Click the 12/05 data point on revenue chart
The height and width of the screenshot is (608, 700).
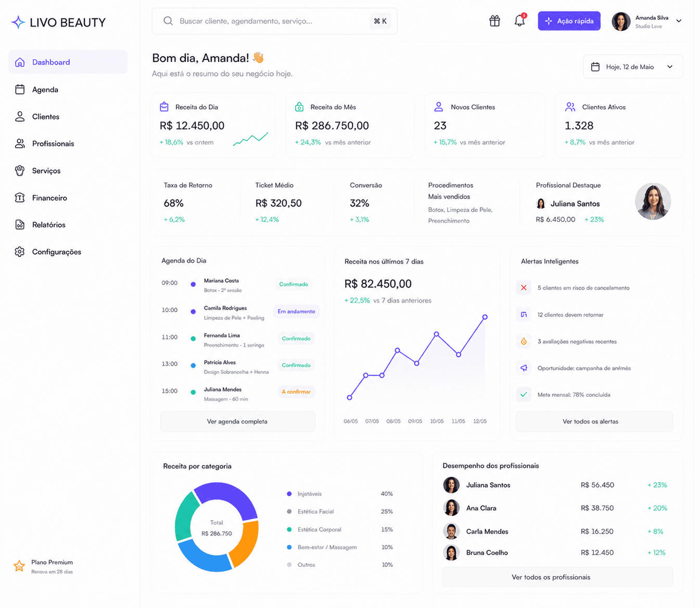pos(485,317)
